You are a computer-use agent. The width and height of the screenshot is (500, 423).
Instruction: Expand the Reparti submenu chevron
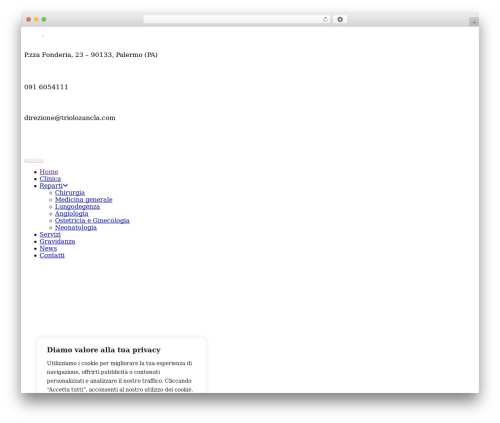coord(66,185)
